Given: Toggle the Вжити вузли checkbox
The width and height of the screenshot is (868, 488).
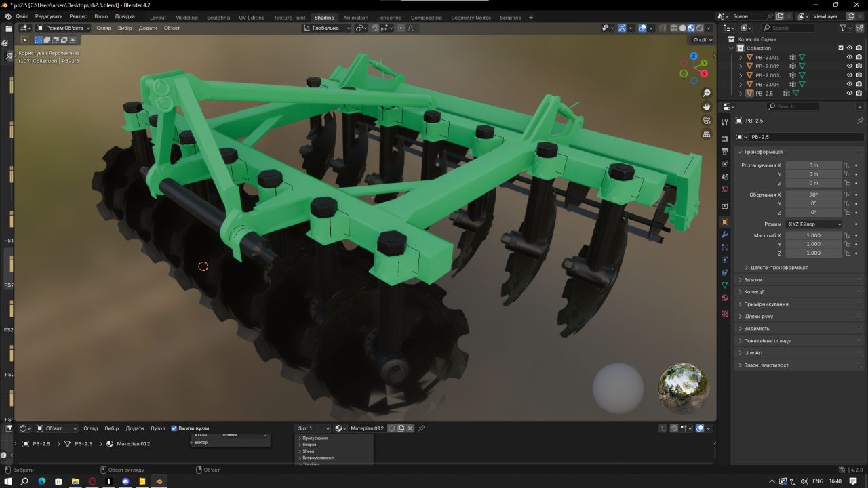Looking at the screenshot, I should [x=174, y=428].
